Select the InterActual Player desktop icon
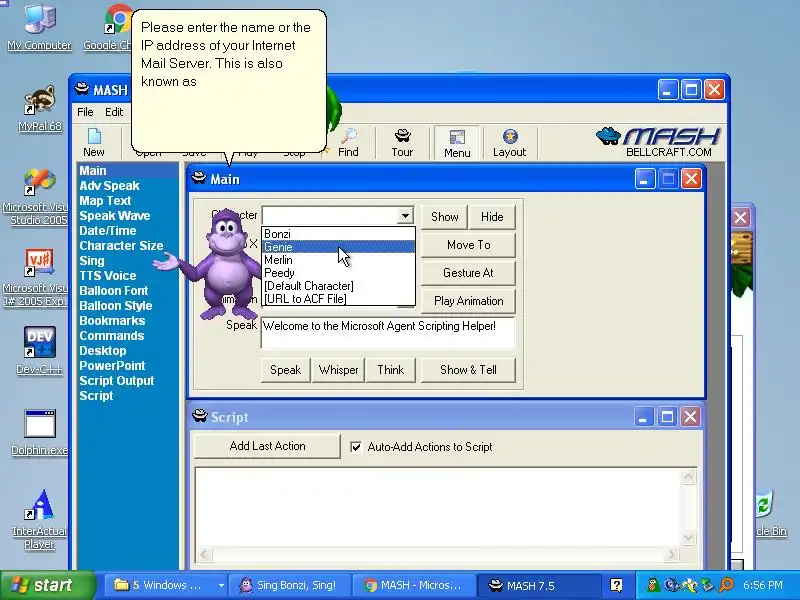 pyautogui.click(x=39, y=519)
